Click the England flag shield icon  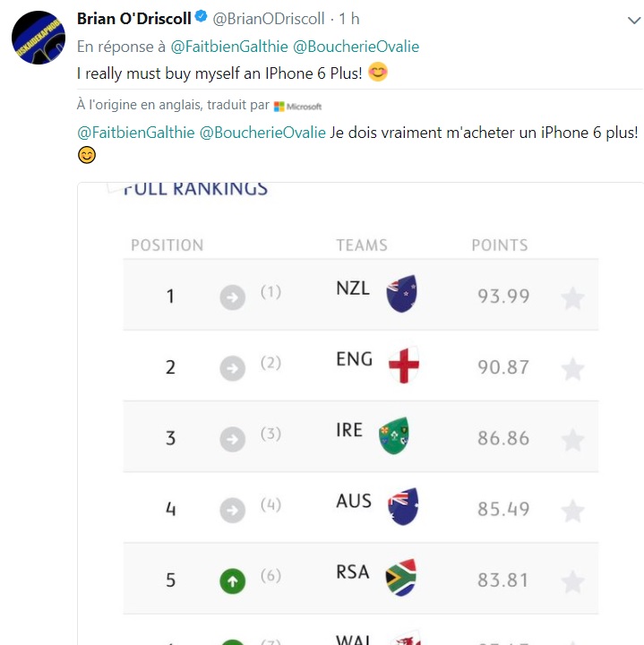pos(403,365)
